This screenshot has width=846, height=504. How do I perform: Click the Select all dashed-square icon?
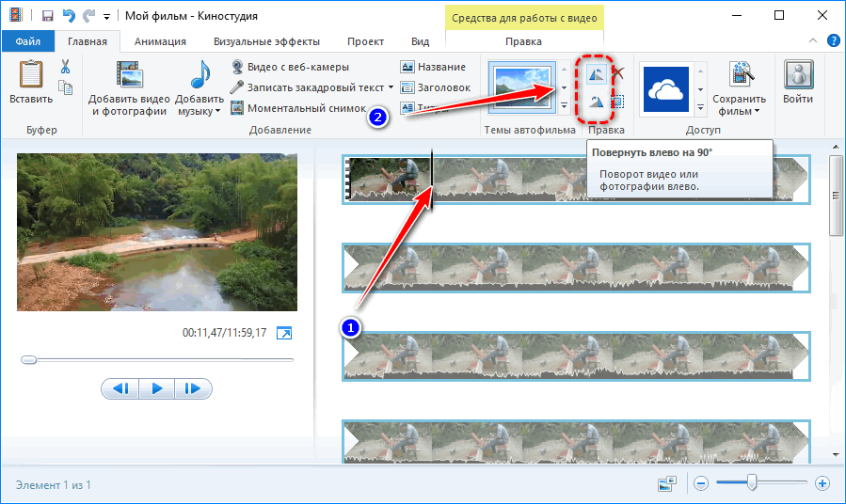tap(617, 101)
